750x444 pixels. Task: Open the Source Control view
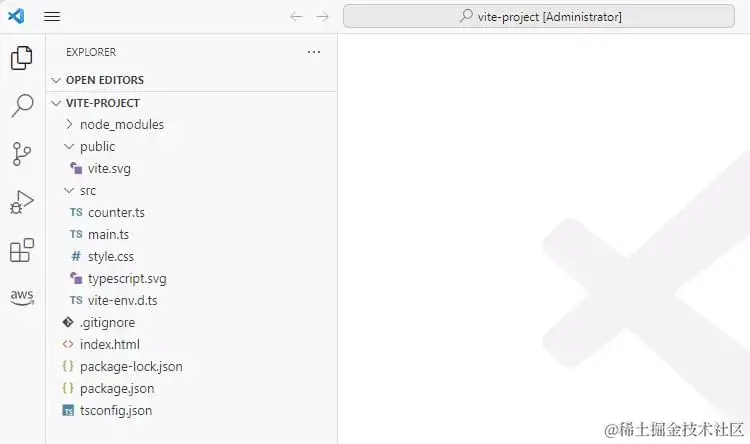coord(22,154)
